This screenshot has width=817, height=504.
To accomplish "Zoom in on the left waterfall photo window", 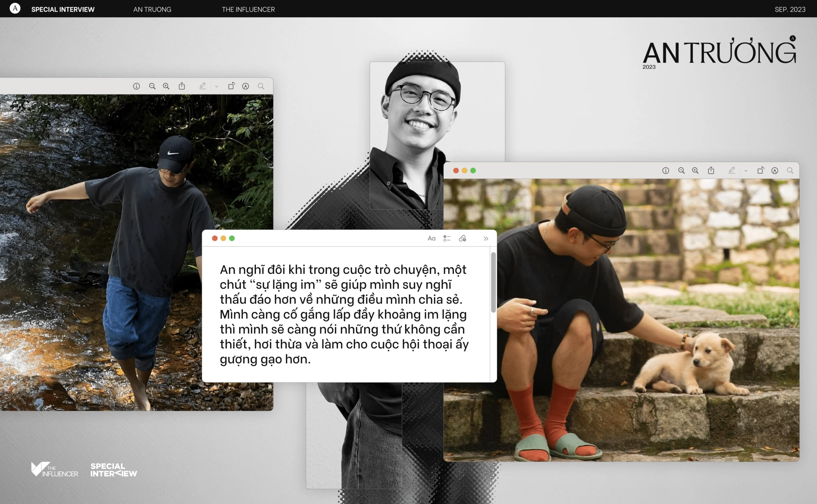I will (x=166, y=86).
